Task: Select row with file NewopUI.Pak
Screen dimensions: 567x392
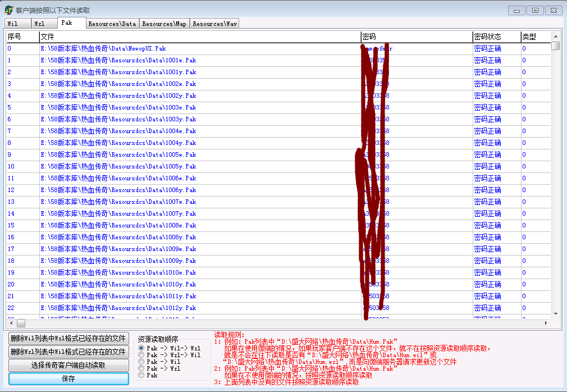Action: pyautogui.click(x=278, y=48)
